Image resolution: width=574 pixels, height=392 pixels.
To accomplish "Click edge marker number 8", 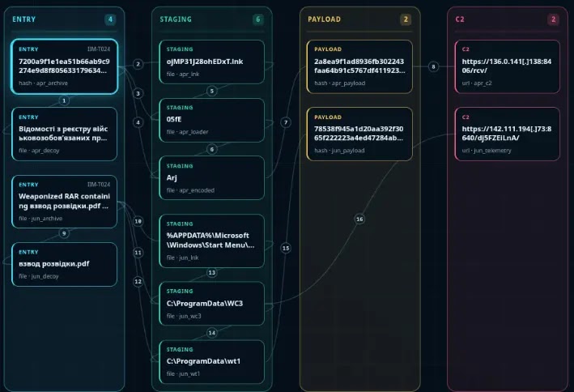I will tap(433, 66).
